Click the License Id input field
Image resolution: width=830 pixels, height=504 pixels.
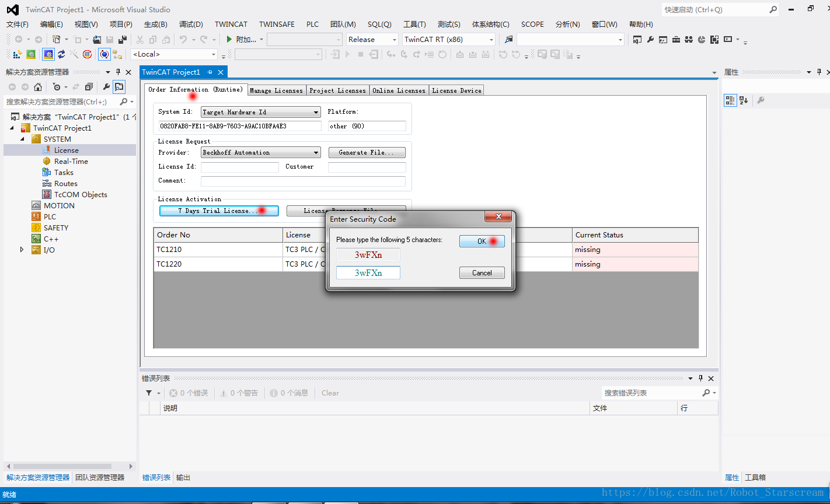point(240,167)
